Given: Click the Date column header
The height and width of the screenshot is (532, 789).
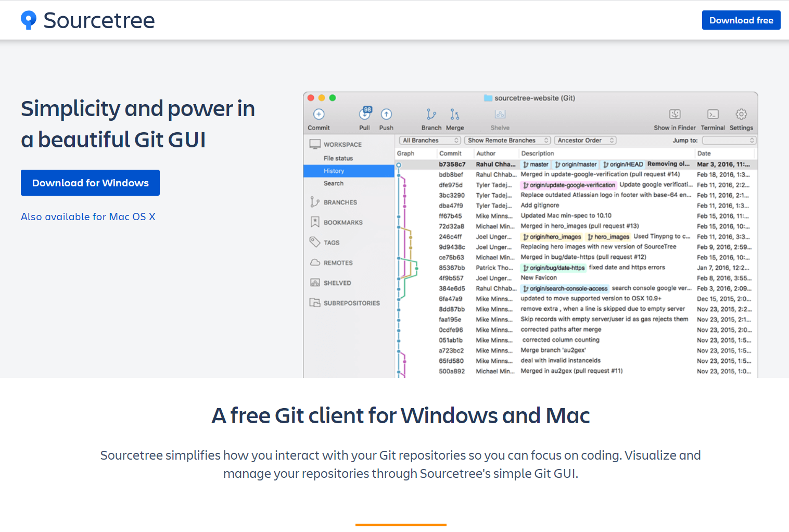Looking at the screenshot, I should click(x=704, y=154).
